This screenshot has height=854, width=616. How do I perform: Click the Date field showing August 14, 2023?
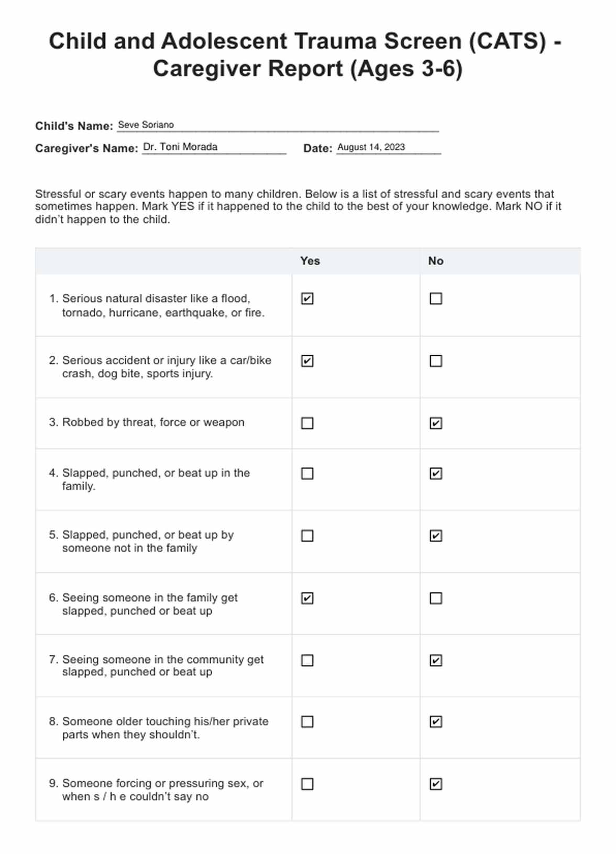coord(388,147)
